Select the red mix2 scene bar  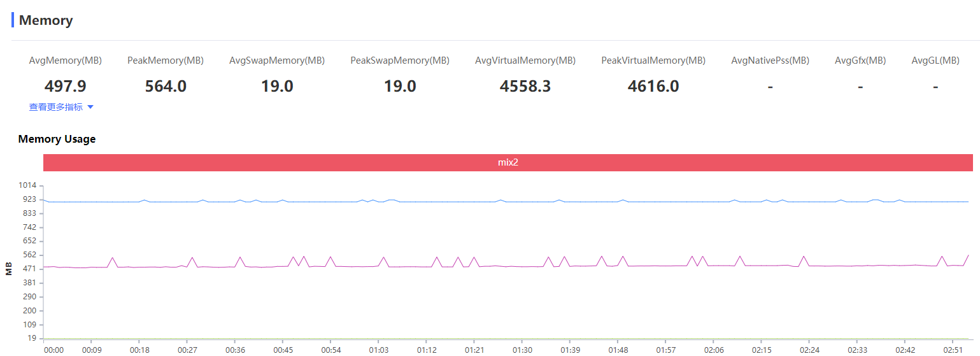[x=508, y=162]
